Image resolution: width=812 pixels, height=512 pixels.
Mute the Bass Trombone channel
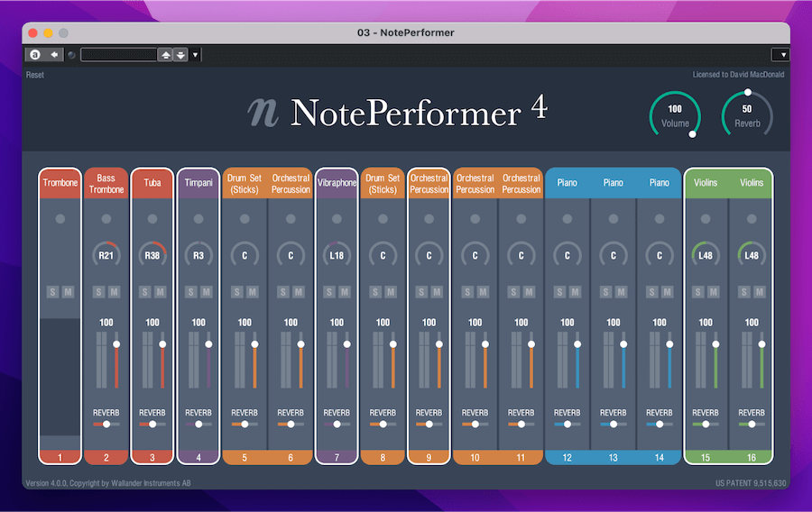[114, 292]
